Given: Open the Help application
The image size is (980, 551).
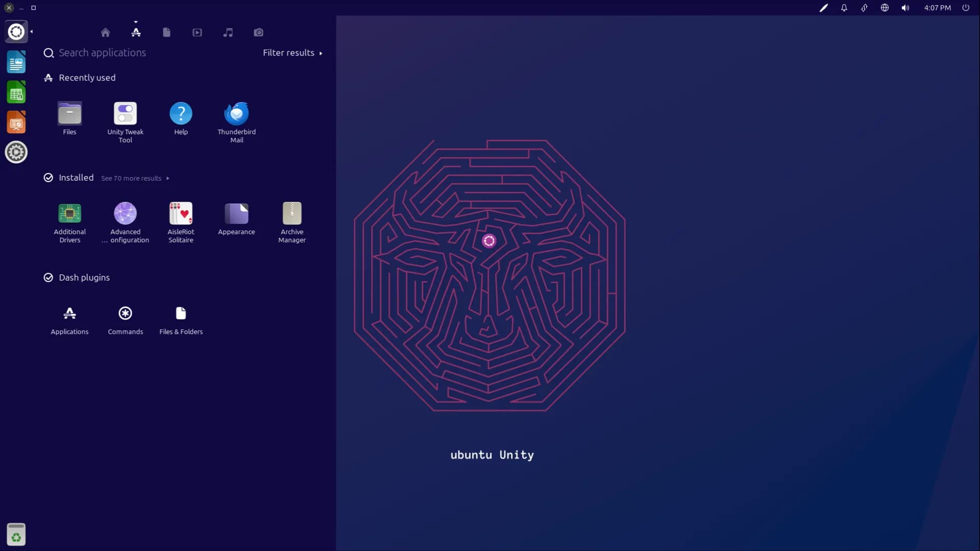Looking at the screenshot, I should [181, 113].
